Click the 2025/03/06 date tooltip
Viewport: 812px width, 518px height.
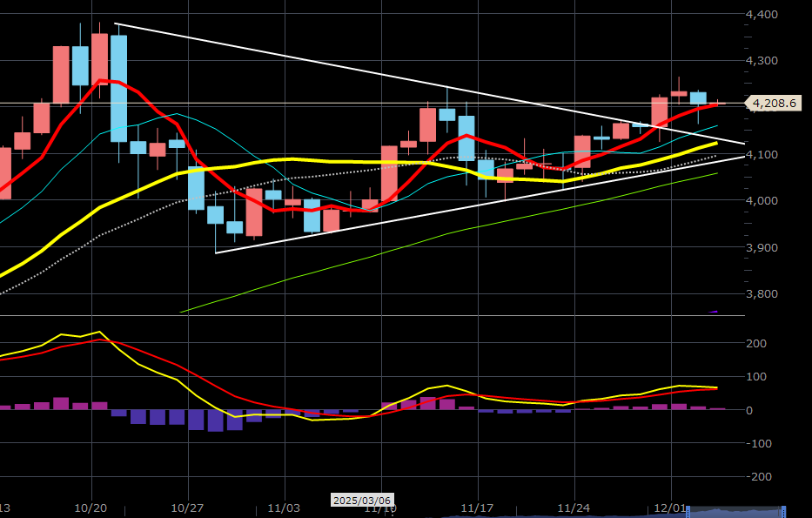pyautogui.click(x=363, y=501)
